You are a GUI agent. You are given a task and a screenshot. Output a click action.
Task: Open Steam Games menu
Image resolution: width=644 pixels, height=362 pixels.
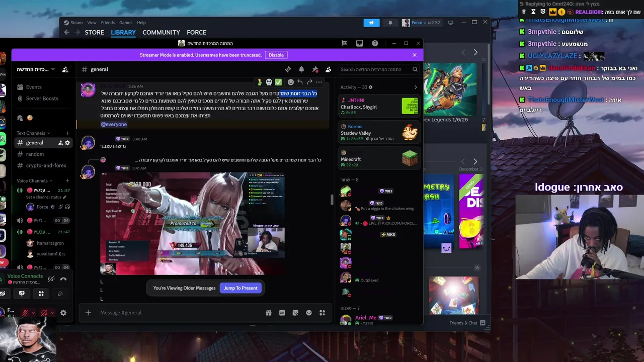pos(126,23)
